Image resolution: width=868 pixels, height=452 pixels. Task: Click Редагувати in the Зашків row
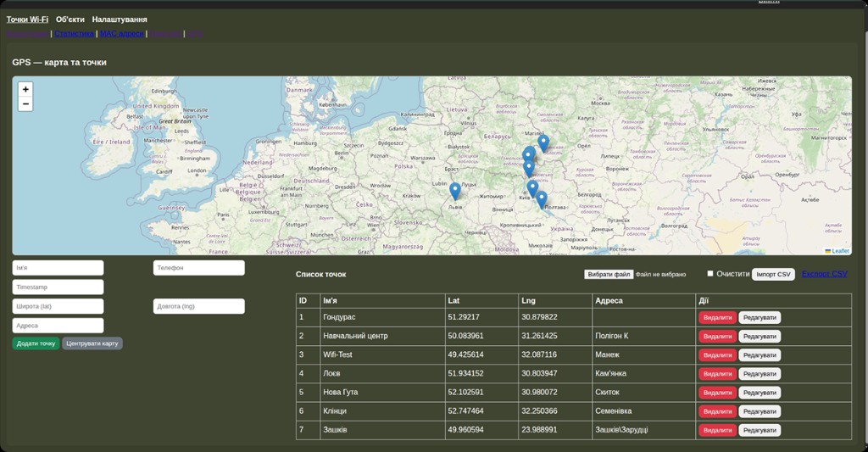tap(759, 431)
